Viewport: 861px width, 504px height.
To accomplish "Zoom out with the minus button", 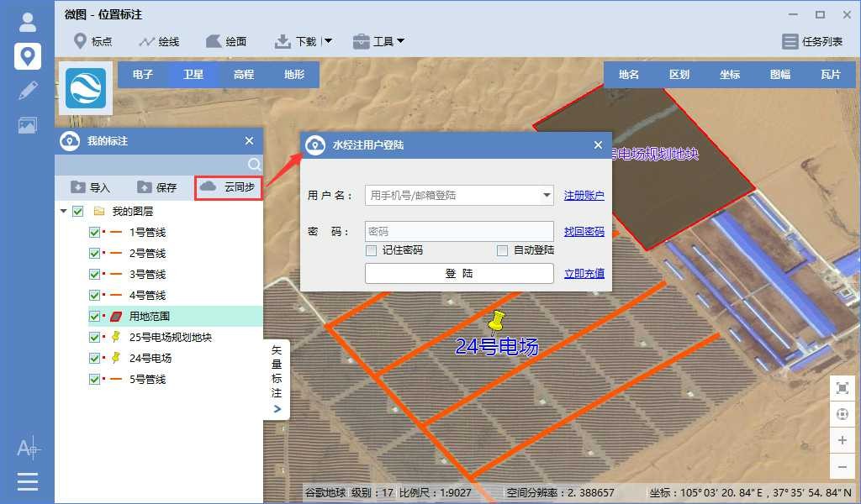I will coord(843,466).
